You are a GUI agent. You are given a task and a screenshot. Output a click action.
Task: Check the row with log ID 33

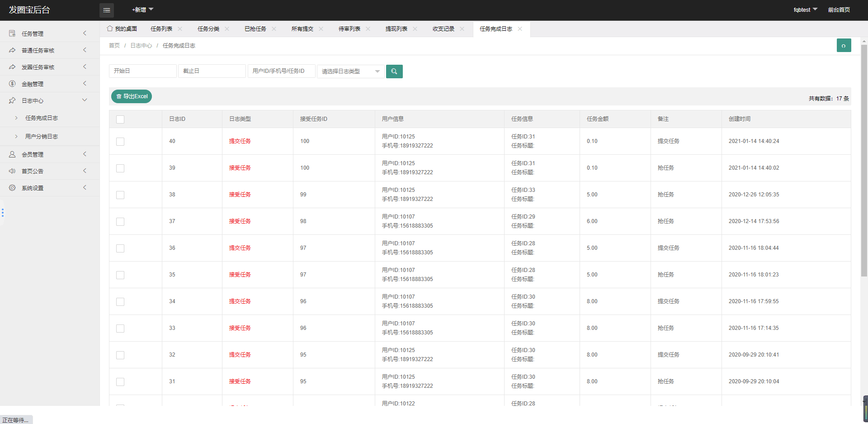[120, 329]
